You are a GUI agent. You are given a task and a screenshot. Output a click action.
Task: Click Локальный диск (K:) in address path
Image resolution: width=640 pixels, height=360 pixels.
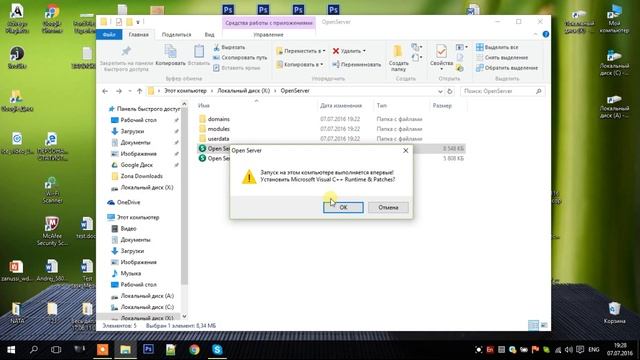(243, 91)
